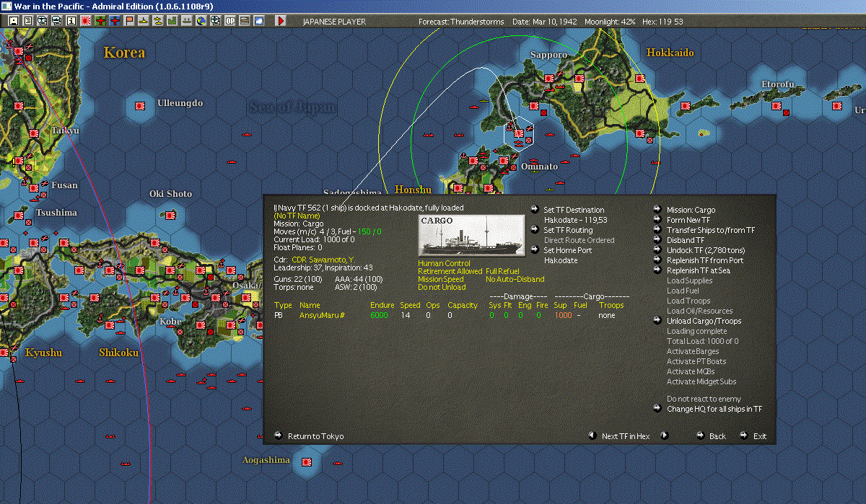
Task: Click the Exit button
Action: [760, 436]
